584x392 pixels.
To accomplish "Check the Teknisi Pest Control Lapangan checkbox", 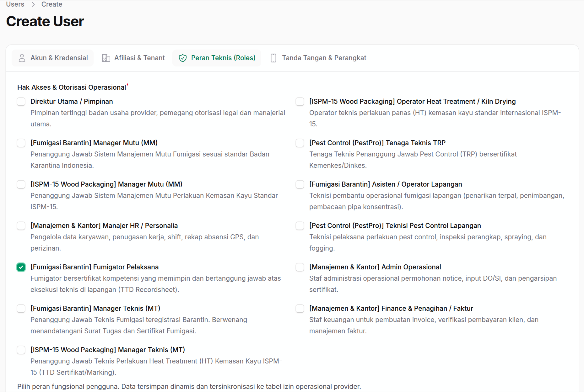I will coord(300,226).
